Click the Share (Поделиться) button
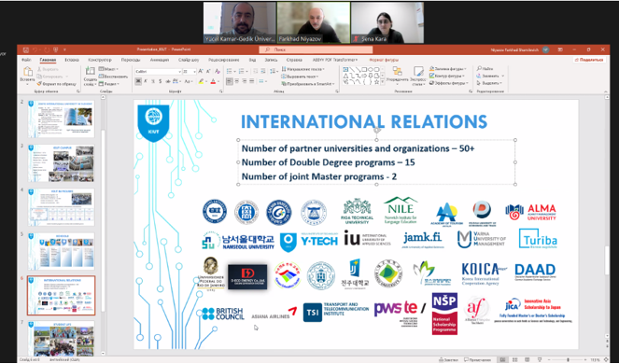Image resolution: width=619 pixels, height=364 pixels. [x=590, y=60]
